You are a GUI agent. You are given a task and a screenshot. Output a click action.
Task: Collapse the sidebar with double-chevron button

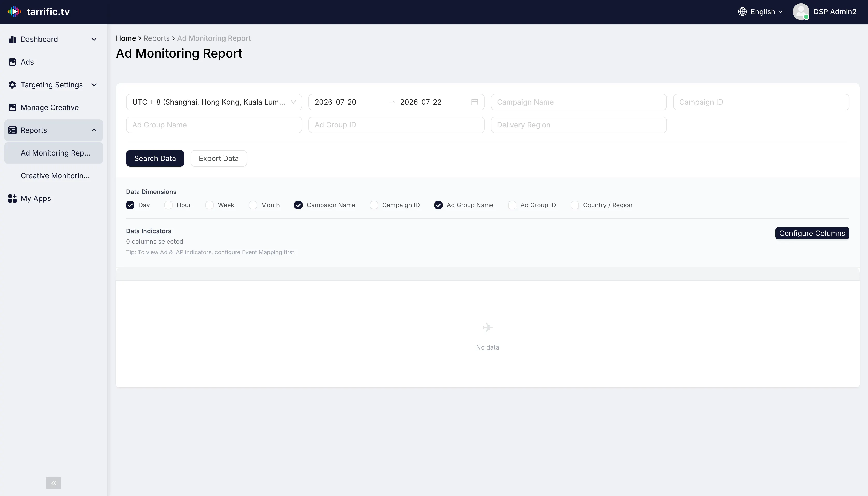point(54,483)
